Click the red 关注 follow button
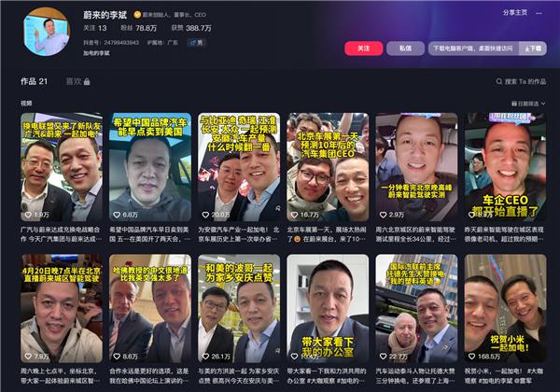 coord(364,48)
